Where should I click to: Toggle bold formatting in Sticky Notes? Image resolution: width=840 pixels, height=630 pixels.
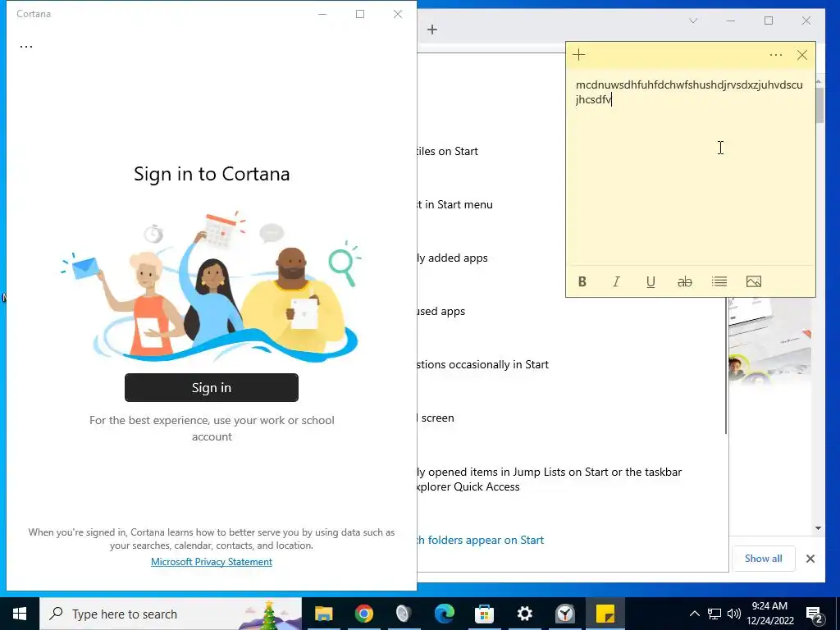pos(582,282)
